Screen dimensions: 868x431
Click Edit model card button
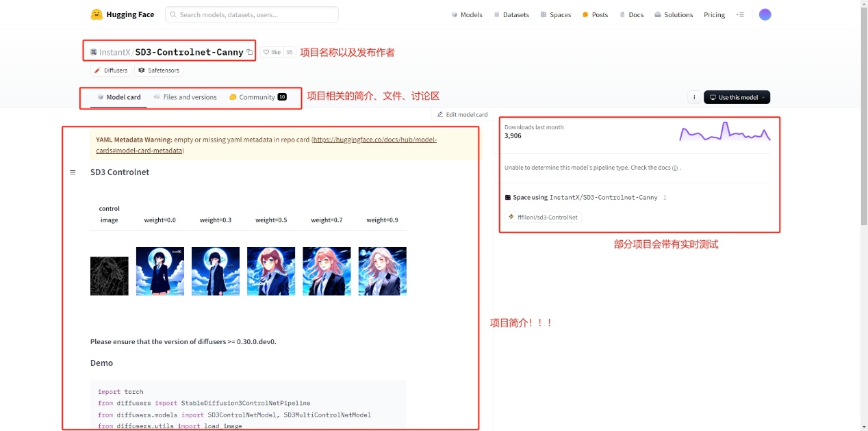[x=462, y=115]
